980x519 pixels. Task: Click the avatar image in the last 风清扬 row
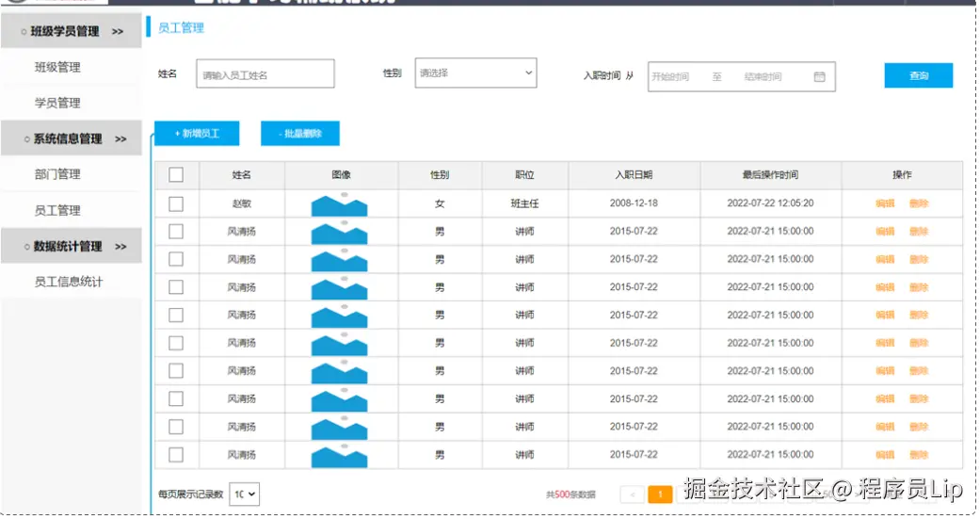point(339,455)
